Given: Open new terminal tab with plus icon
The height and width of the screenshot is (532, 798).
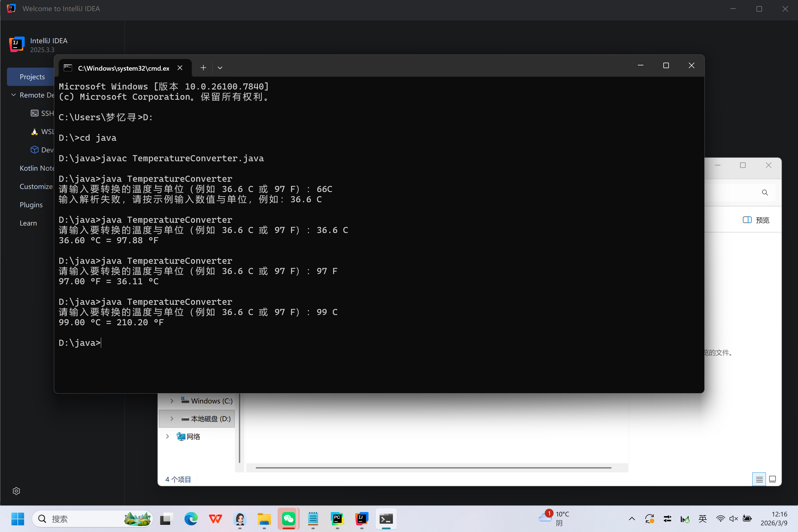Looking at the screenshot, I should 203,68.
